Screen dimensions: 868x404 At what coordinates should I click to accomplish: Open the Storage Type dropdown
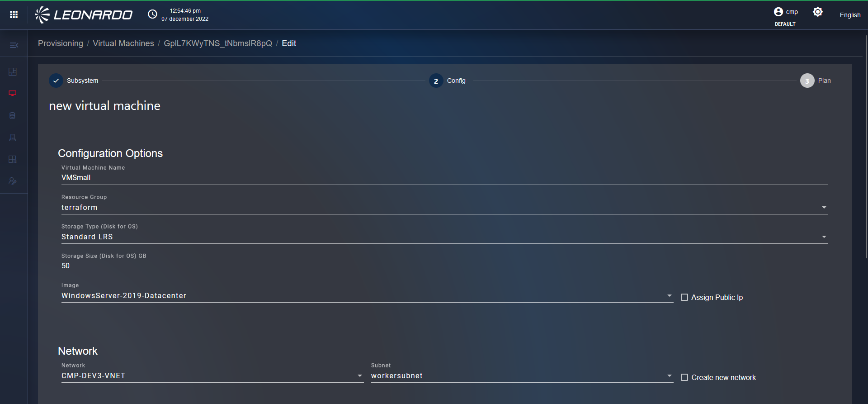pos(824,237)
